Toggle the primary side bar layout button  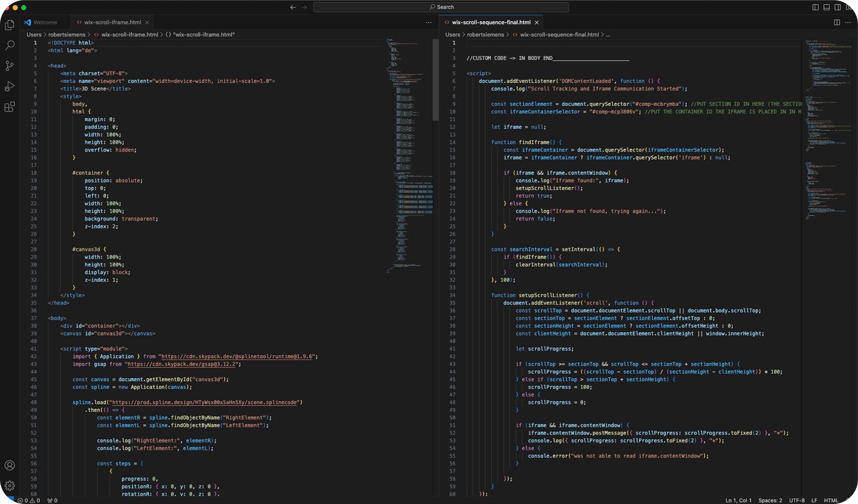coord(816,7)
